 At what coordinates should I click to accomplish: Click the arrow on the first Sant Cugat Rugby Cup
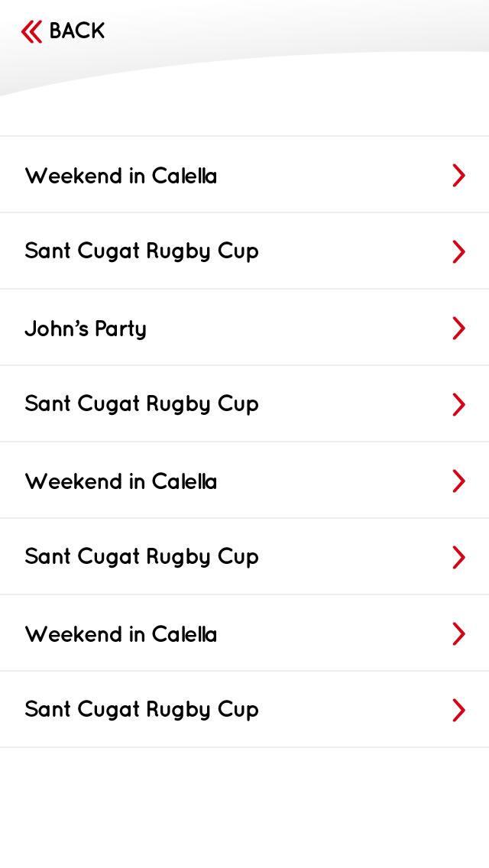458,252
